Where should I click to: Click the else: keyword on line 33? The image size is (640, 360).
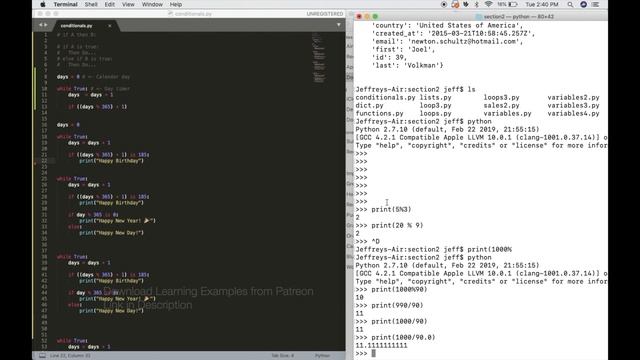click(x=75, y=227)
